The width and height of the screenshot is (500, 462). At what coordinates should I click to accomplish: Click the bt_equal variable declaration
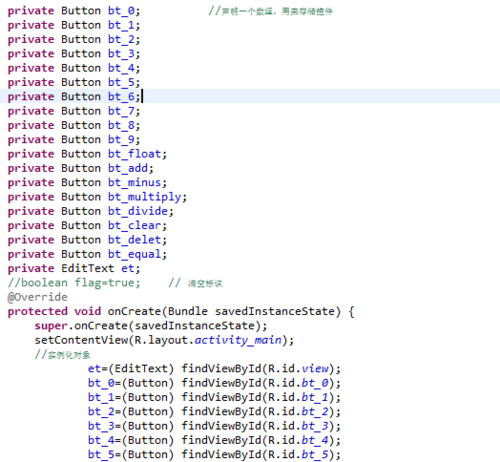(x=87, y=254)
